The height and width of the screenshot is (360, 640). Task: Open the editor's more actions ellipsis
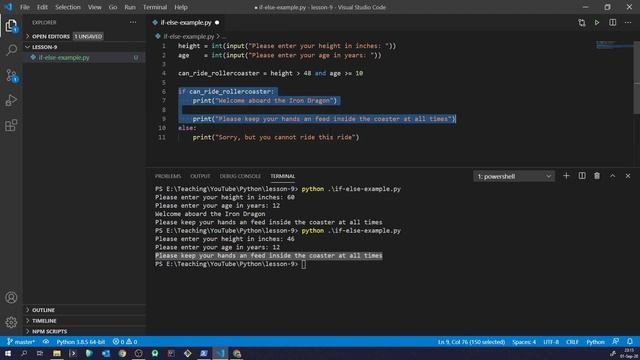click(628, 23)
